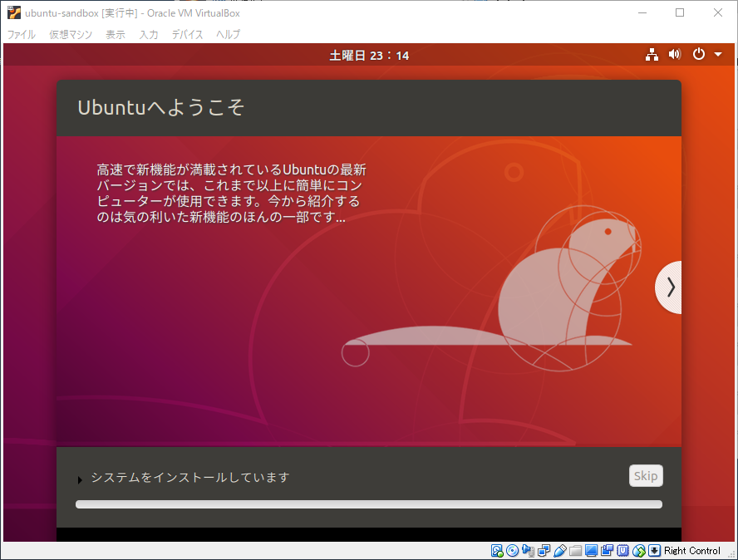Click the shared folders status icon

pos(576,551)
